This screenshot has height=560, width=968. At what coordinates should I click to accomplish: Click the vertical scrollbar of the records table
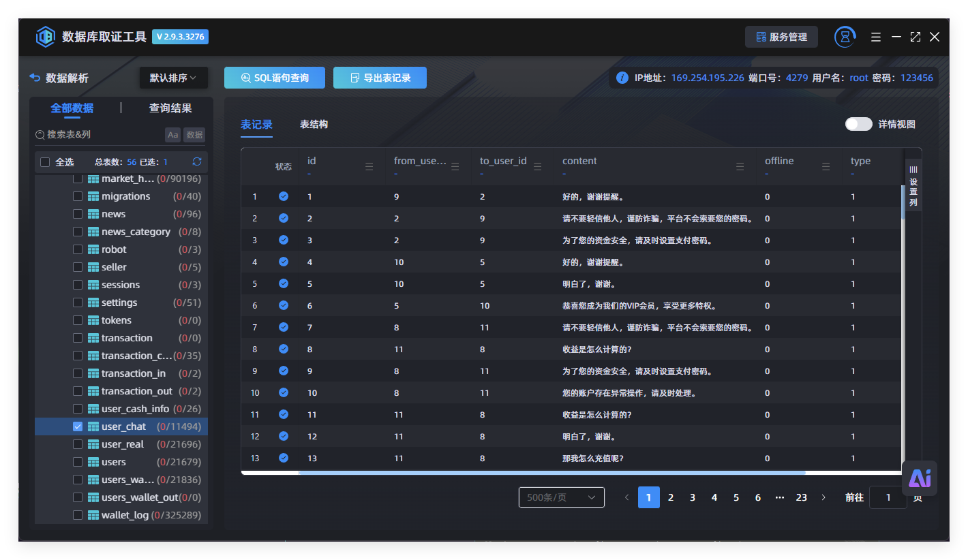(903, 201)
